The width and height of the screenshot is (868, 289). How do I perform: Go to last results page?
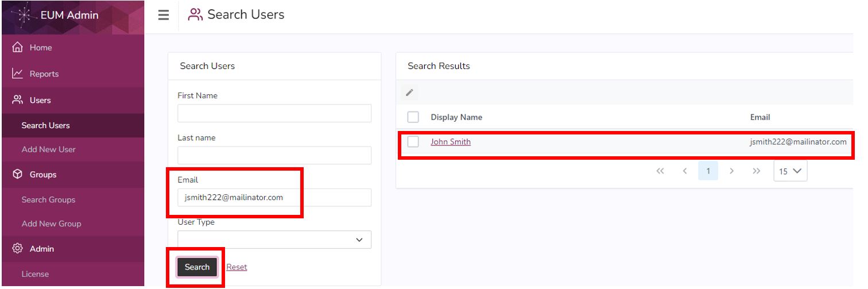[757, 171]
